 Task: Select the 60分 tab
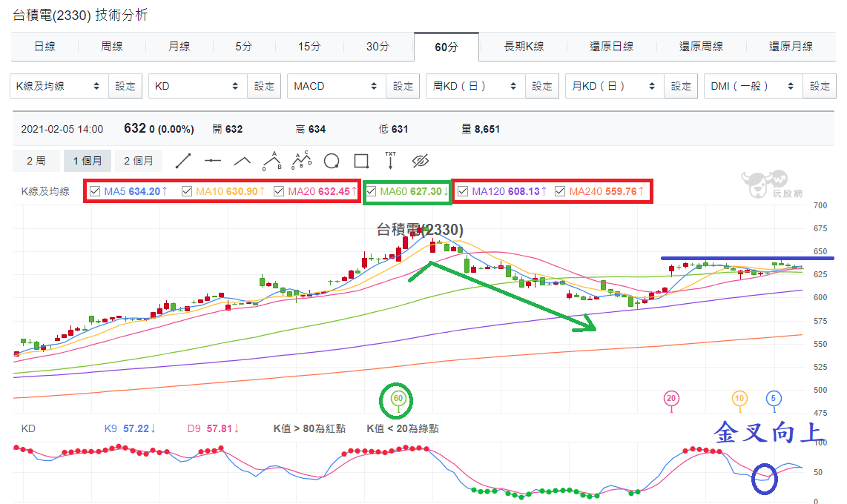tap(446, 47)
